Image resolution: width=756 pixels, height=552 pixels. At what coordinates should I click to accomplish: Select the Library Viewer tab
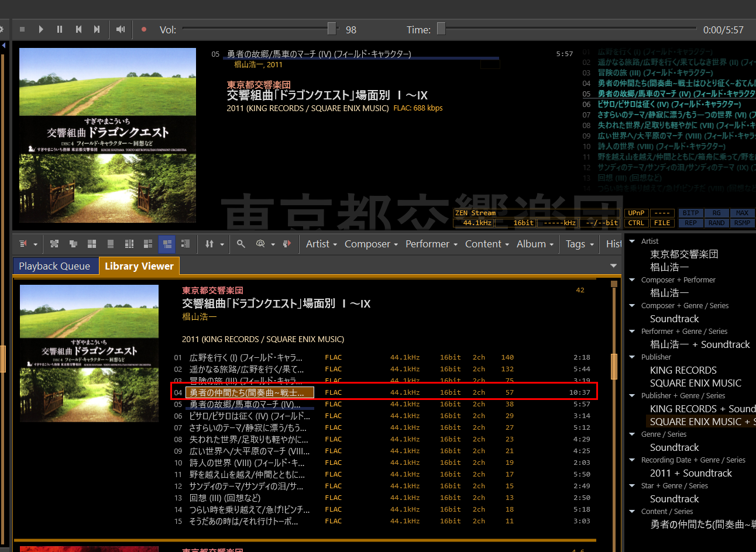click(x=139, y=266)
